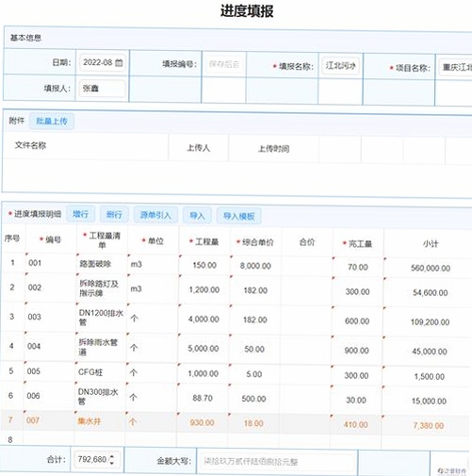Download via 导入模板 button
The height and width of the screenshot is (476, 472).
point(238,216)
